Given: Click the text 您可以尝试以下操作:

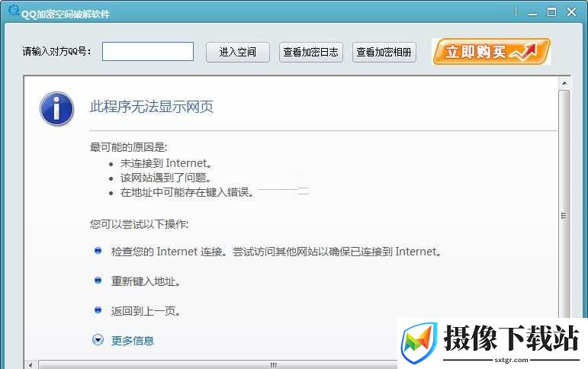Looking at the screenshot, I should pos(139,224).
